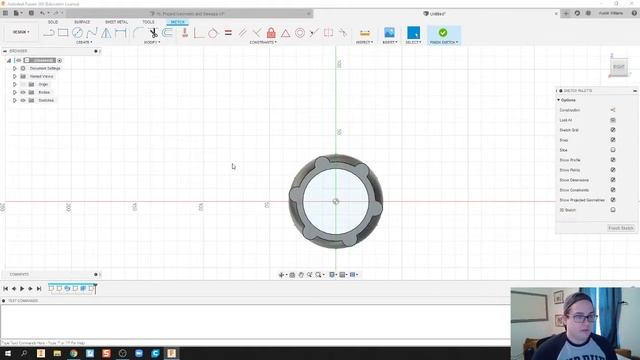This screenshot has width=640, height=360.
Task: Switch to the Solid tab
Action: click(x=53, y=22)
